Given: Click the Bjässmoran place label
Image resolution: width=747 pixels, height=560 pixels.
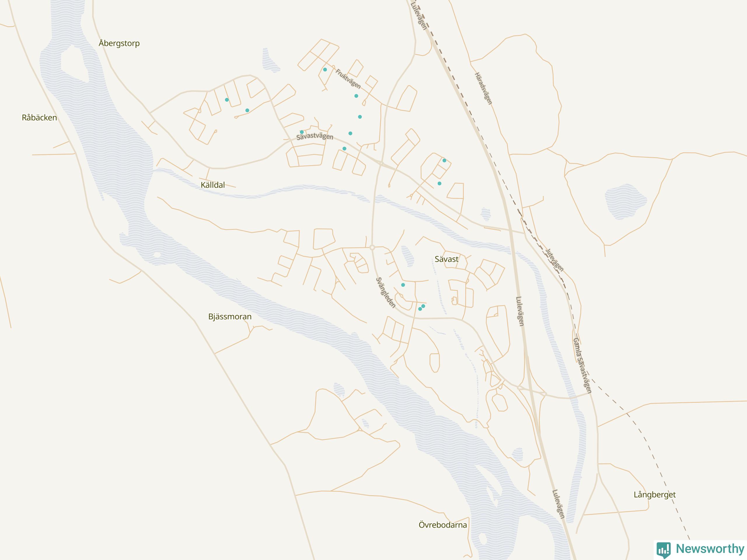Looking at the screenshot, I should click(230, 316).
